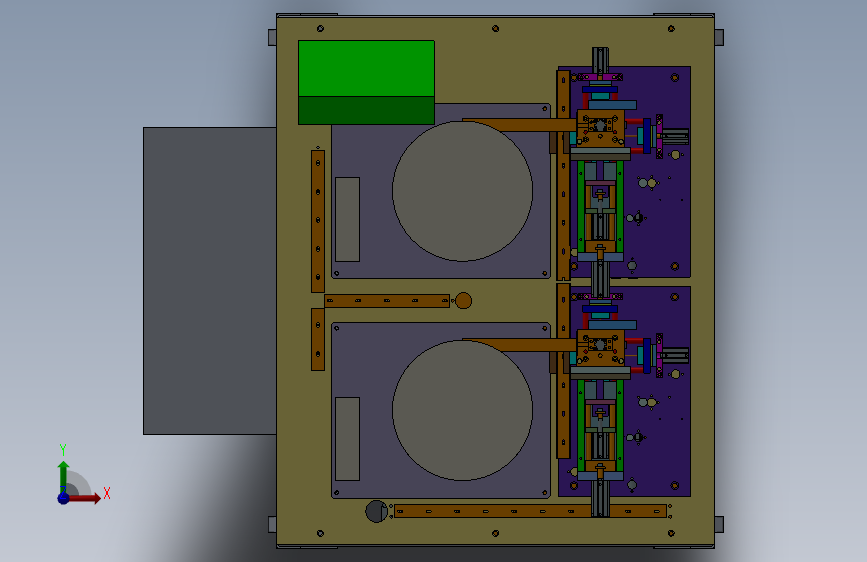Select the long upper-left vertical orange rail
This screenshot has width=867, height=562.
318,221
